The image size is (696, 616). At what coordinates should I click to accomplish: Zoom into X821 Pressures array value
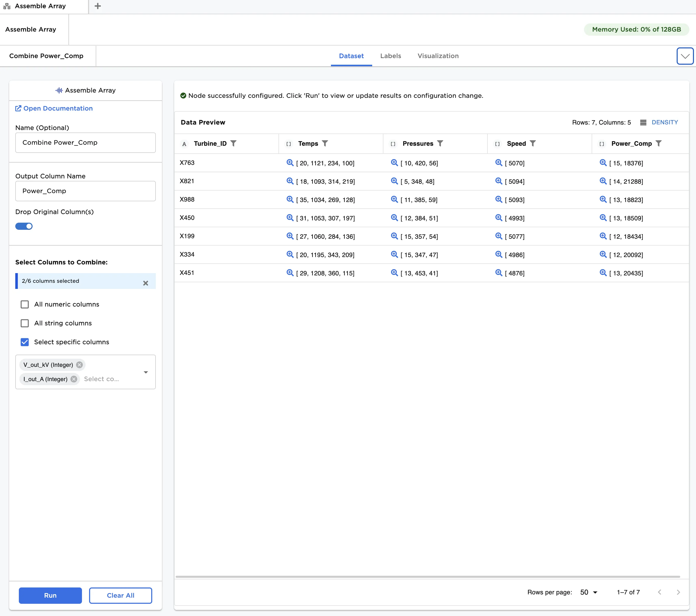point(394,181)
